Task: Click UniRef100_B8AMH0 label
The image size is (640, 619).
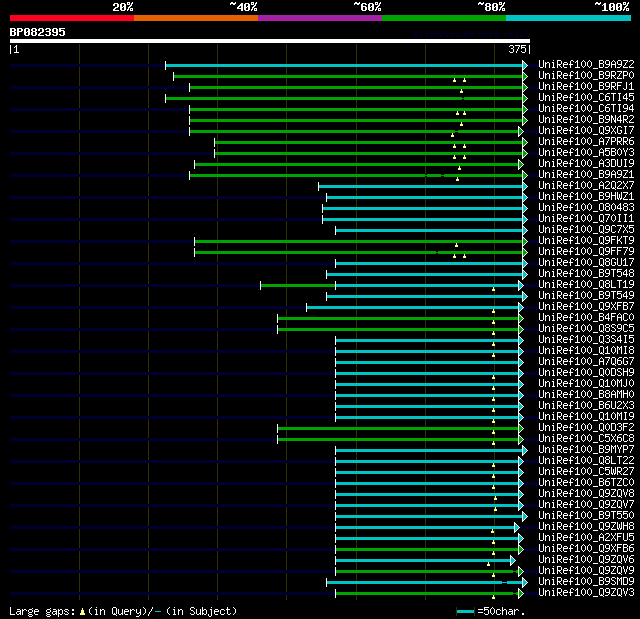Action: [586, 395]
